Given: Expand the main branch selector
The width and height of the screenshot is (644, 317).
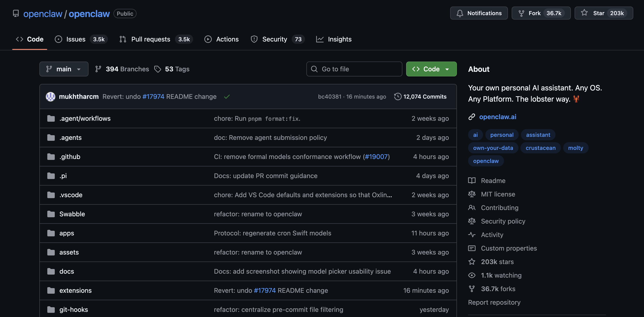Looking at the screenshot, I should coord(64,69).
